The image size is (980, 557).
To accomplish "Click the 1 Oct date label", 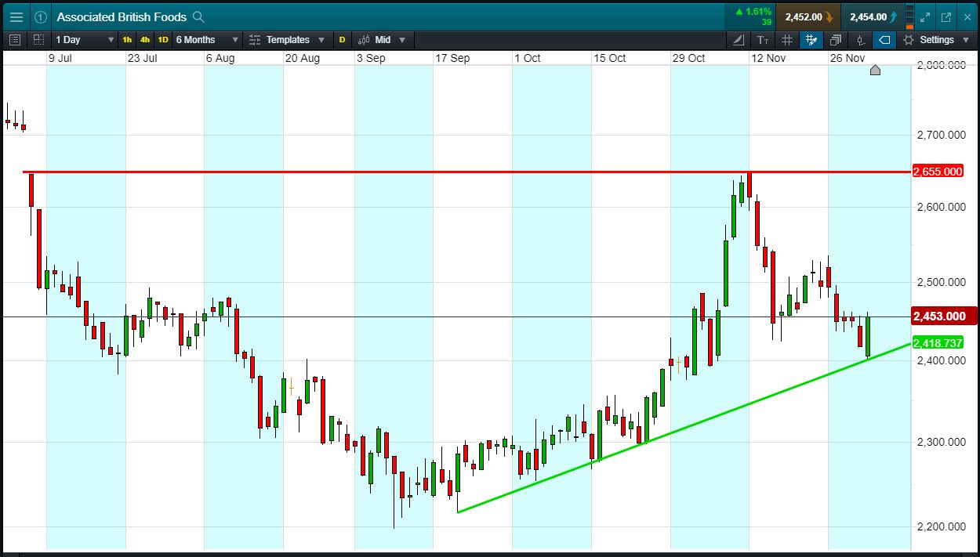I will pyautogui.click(x=528, y=58).
